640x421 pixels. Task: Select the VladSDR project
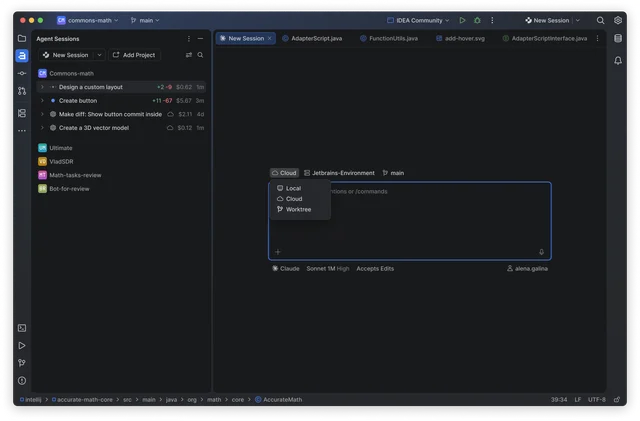click(x=56, y=162)
